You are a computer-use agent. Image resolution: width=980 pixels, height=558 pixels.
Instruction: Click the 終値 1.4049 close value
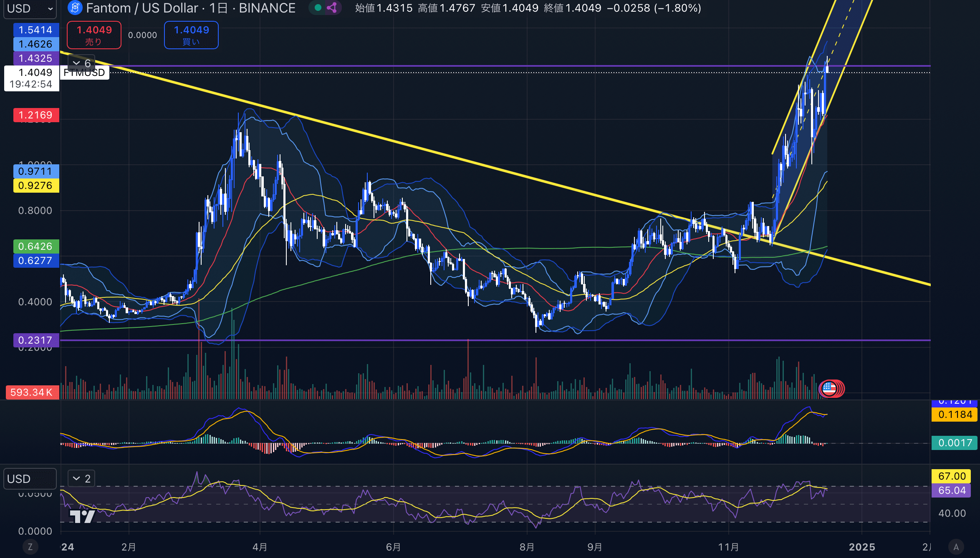pyautogui.click(x=573, y=8)
